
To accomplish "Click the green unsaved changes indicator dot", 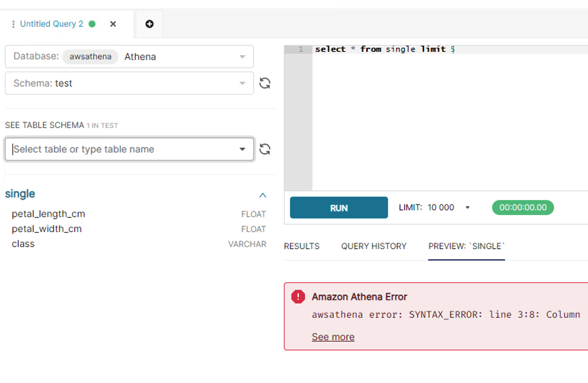I will click(x=92, y=24).
